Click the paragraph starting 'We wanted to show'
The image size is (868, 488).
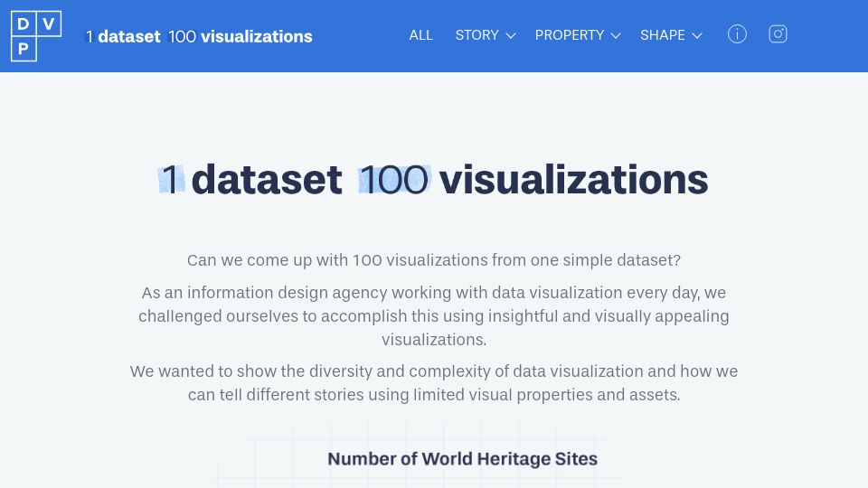click(x=433, y=383)
